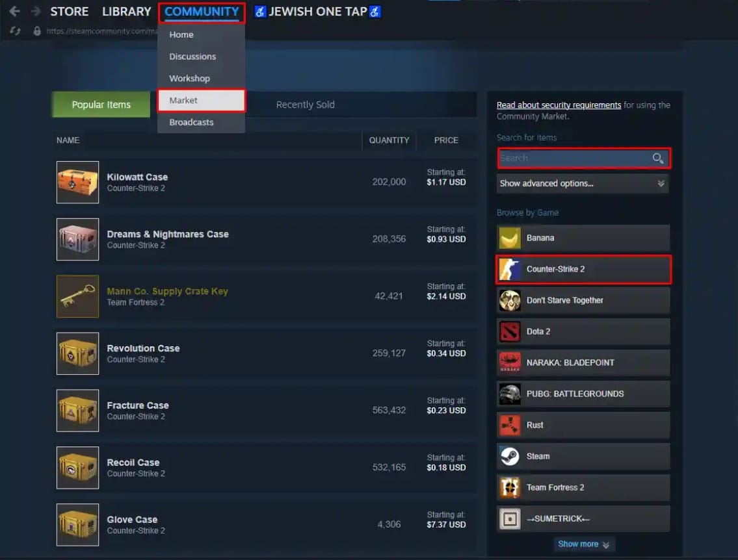Click the PUBG: BATTLEGROUNDS icon
The width and height of the screenshot is (738, 560).
510,394
